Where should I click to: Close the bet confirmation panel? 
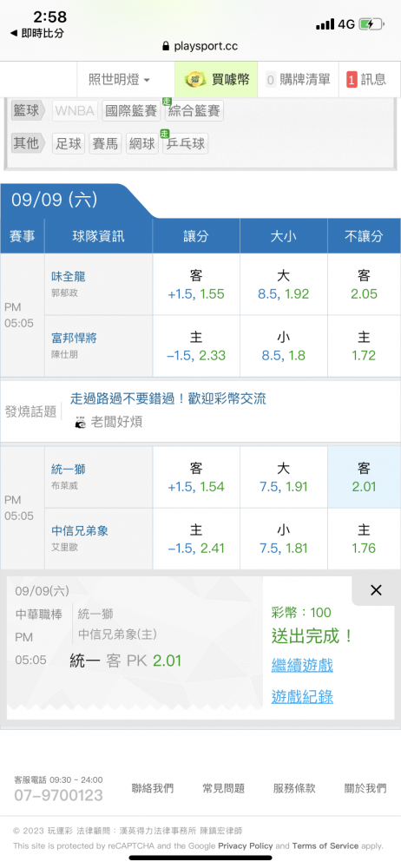[376, 590]
